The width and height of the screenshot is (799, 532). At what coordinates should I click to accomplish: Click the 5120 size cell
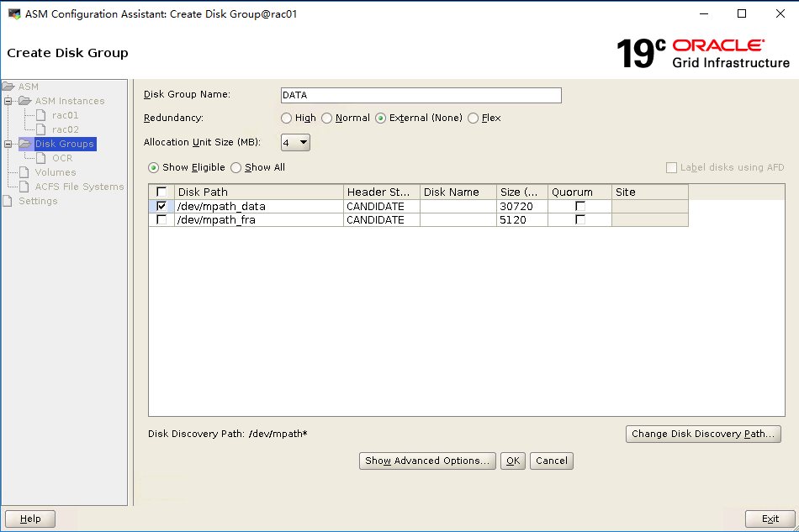coord(522,220)
